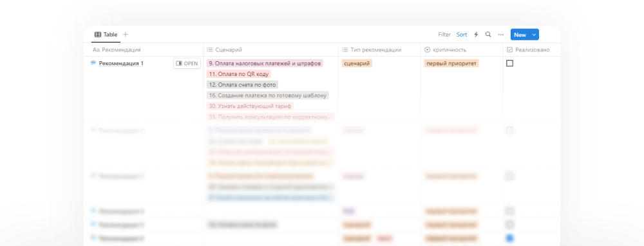This screenshot has height=246, width=644.
Task: Open the Filter menu
Action: (x=444, y=35)
